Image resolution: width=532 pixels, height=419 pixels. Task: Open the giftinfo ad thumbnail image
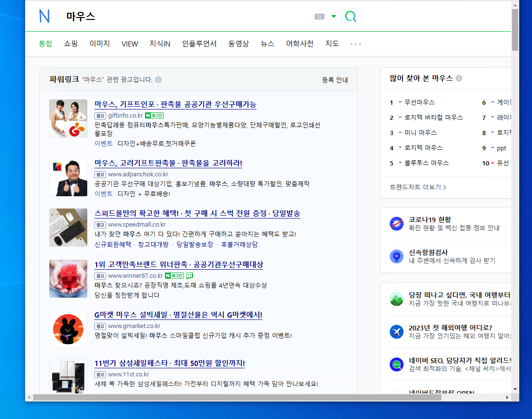[x=68, y=118]
